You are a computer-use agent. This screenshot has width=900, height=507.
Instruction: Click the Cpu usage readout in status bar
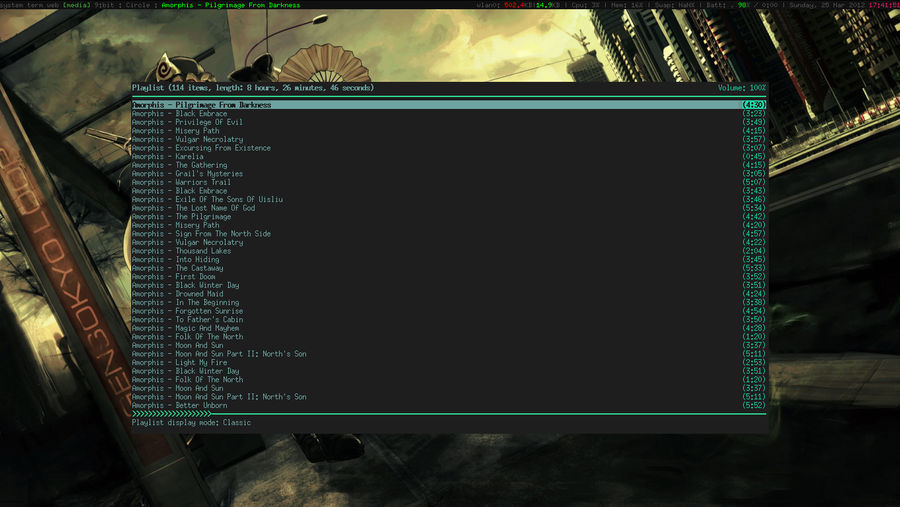[585, 5]
